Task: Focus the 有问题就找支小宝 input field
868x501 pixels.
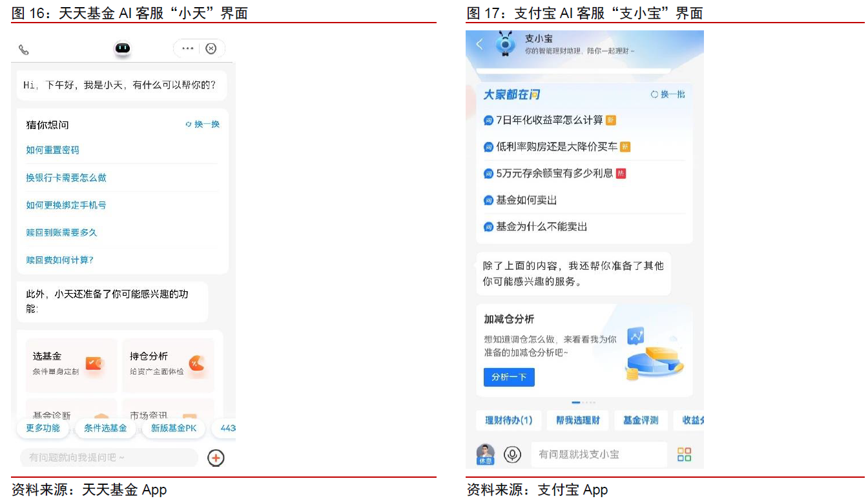Action: point(599,455)
